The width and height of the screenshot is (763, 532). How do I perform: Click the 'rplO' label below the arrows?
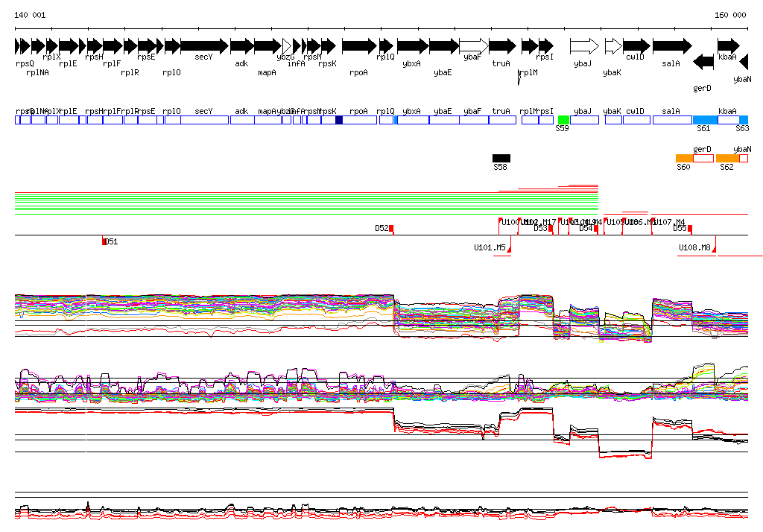(172, 72)
